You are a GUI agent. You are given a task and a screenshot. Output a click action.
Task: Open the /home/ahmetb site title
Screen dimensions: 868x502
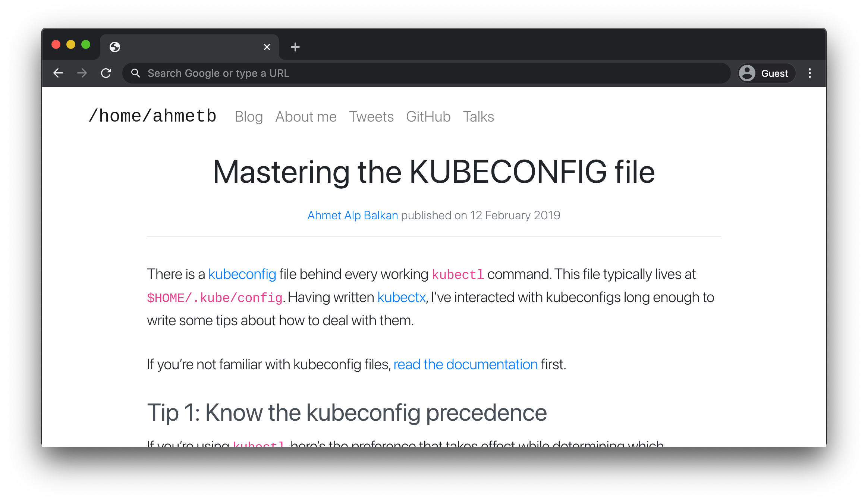click(152, 116)
